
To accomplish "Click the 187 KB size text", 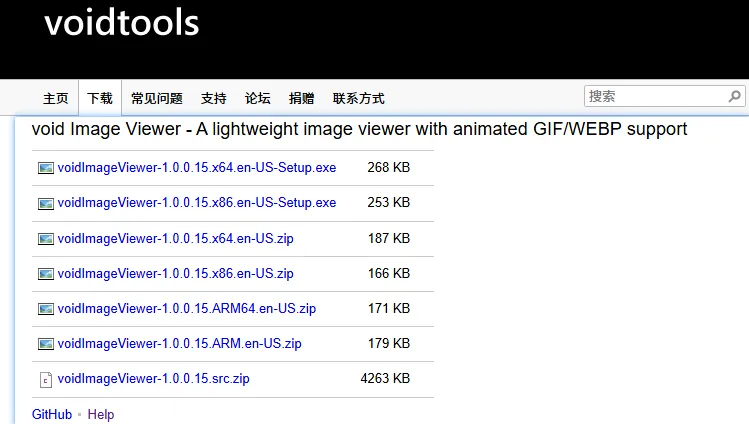I will click(389, 238).
